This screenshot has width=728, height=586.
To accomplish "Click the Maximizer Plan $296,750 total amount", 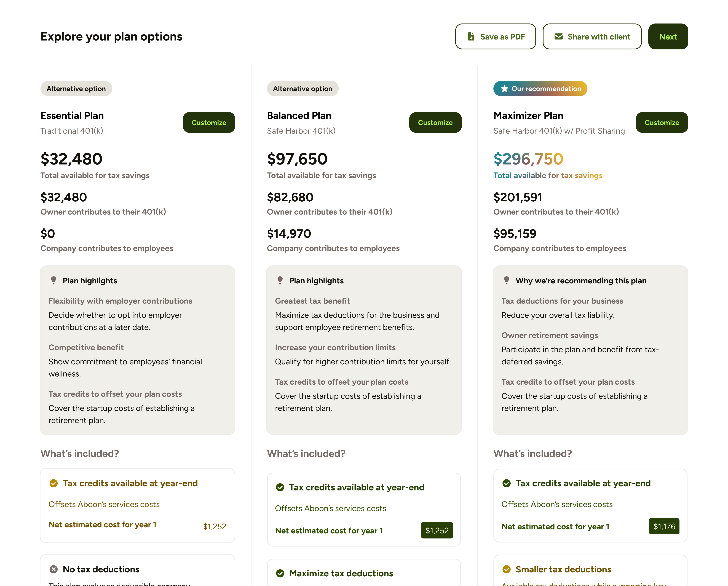I will tap(528, 159).
